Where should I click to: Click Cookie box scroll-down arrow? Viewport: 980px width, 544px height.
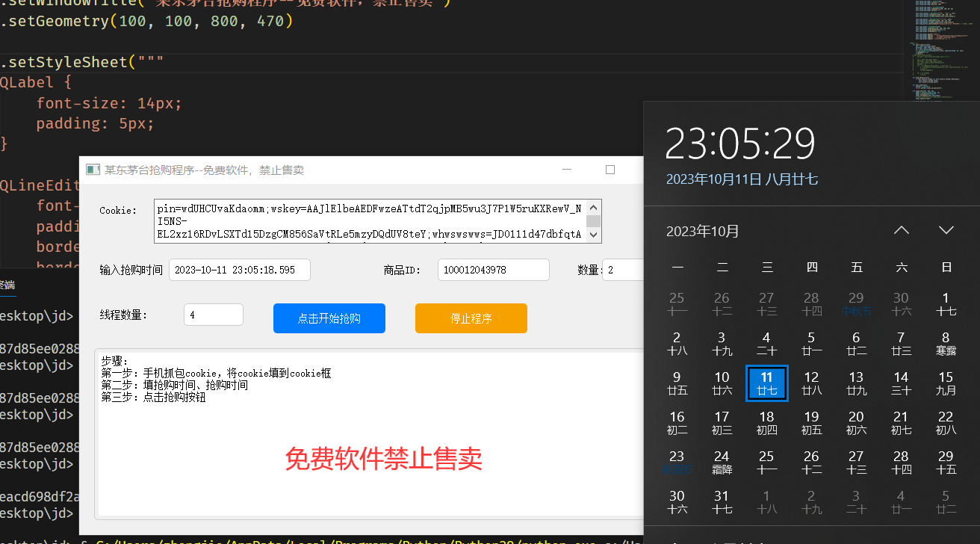click(594, 235)
